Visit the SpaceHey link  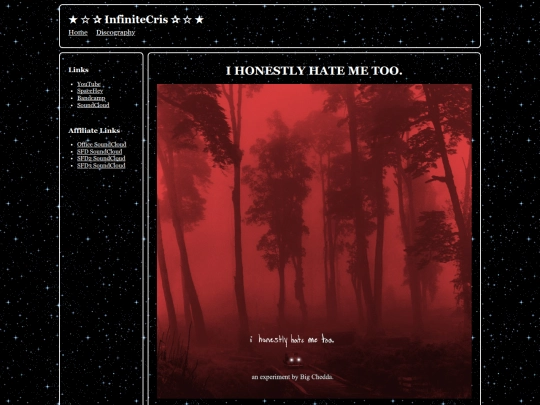[x=90, y=91]
